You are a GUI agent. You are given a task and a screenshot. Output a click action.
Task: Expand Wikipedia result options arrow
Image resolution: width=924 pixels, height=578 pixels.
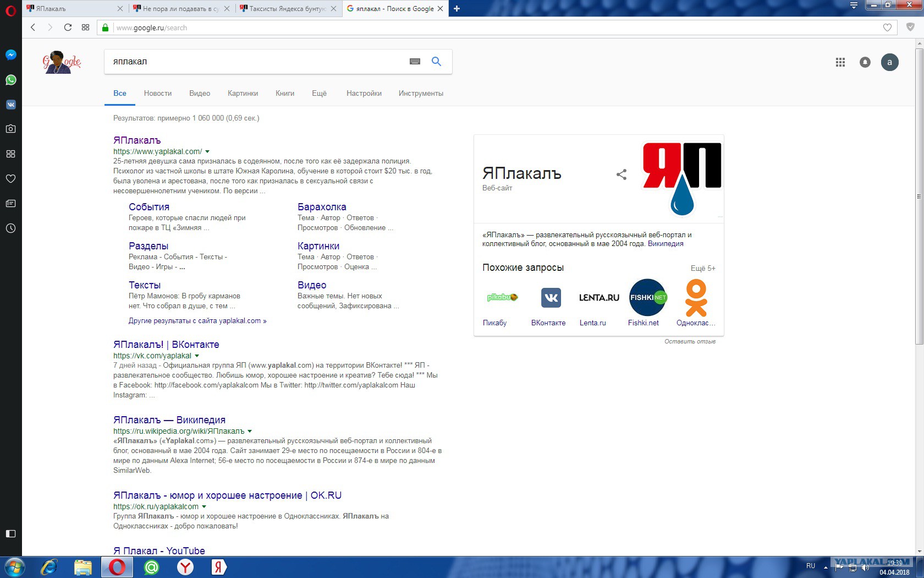(x=250, y=431)
